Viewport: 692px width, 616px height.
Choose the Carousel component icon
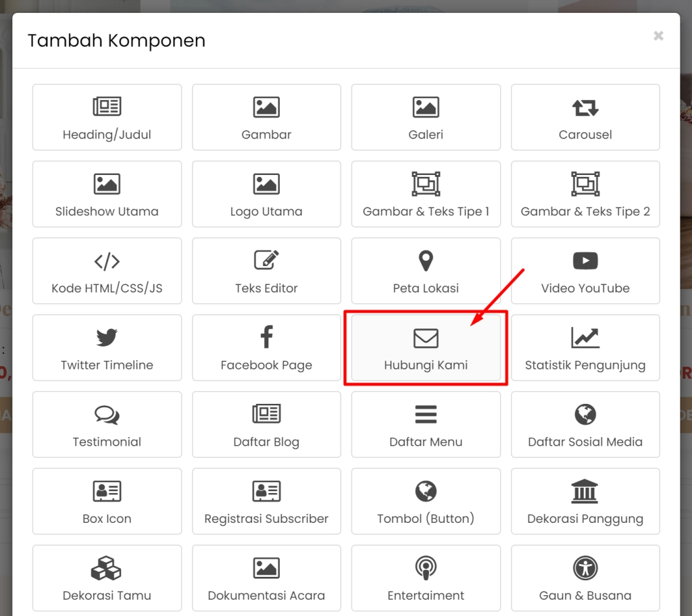click(x=585, y=107)
